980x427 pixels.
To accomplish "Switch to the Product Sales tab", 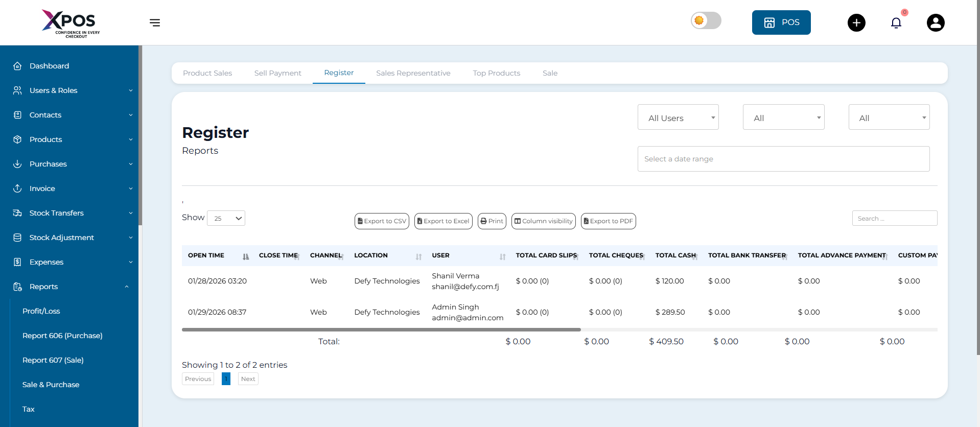I will [x=207, y=73].
